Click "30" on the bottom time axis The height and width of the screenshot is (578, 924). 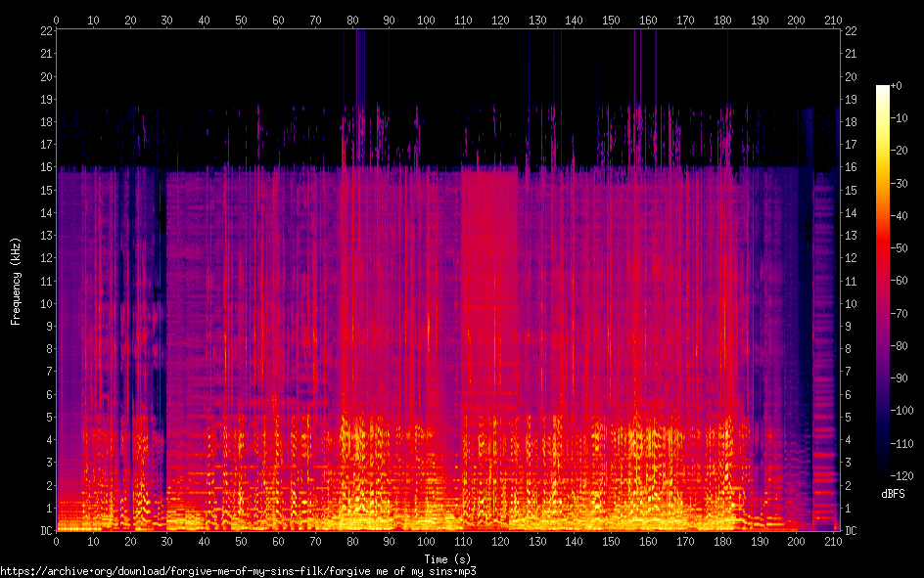(x=166, y=542)
